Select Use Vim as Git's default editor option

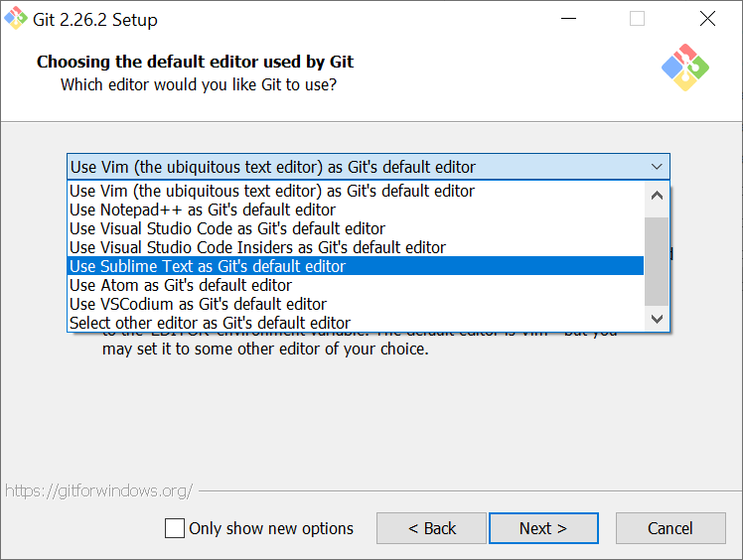pyautogui.click(x=356, y=191)
